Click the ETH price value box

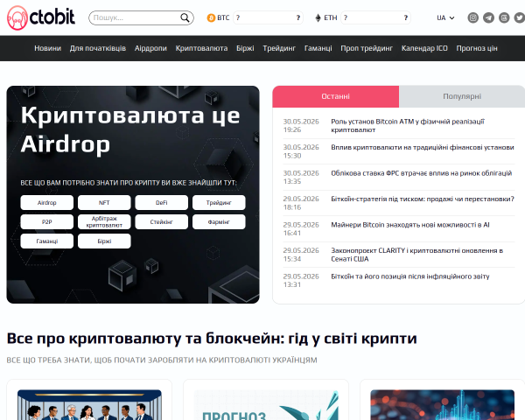coord(375,17)
